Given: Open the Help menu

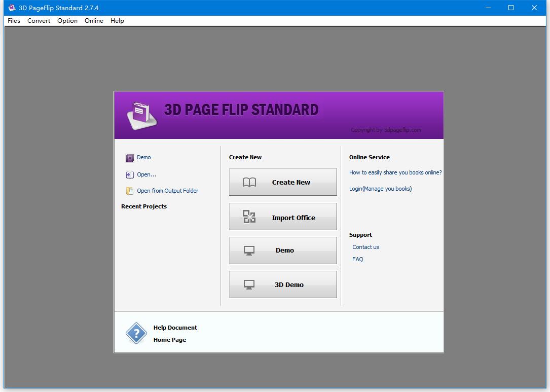Looking at the screenshot, I should click(117, 21).
